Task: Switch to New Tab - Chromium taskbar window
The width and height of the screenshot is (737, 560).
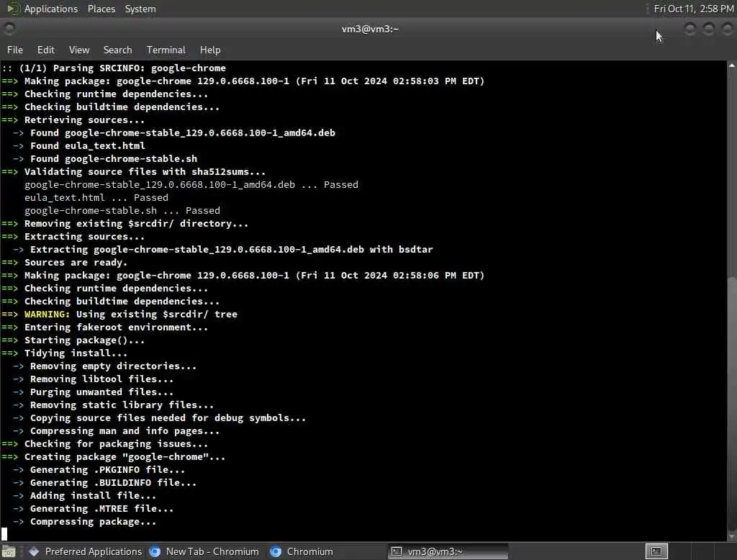Action: pyautogui.click(x=204, y=551)
